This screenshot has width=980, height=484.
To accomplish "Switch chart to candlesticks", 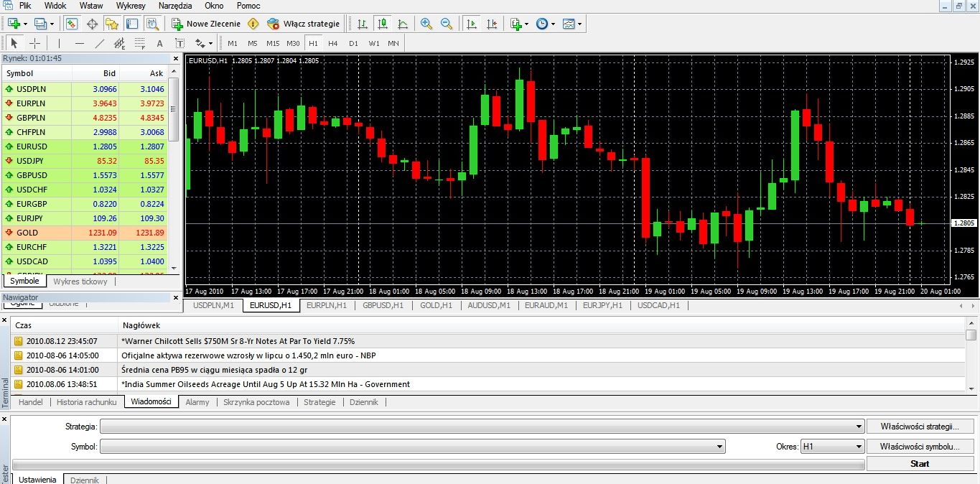I will point(383,24).
